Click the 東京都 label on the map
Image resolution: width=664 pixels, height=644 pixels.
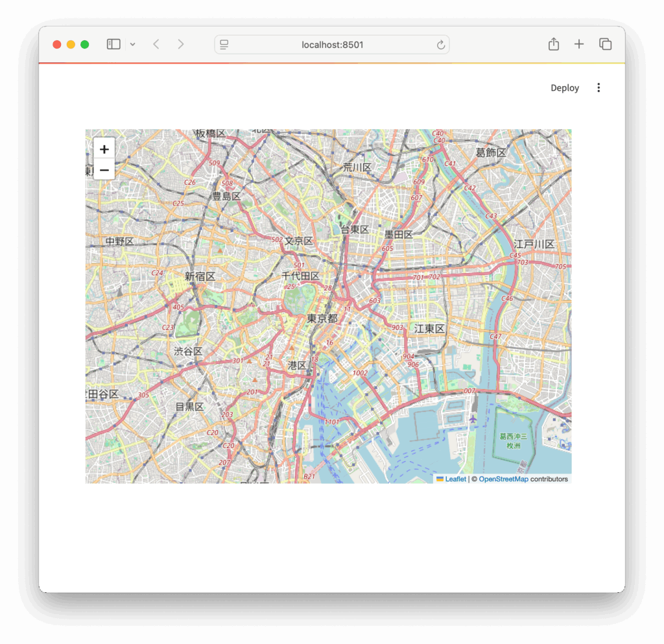[x=322, y=318]
